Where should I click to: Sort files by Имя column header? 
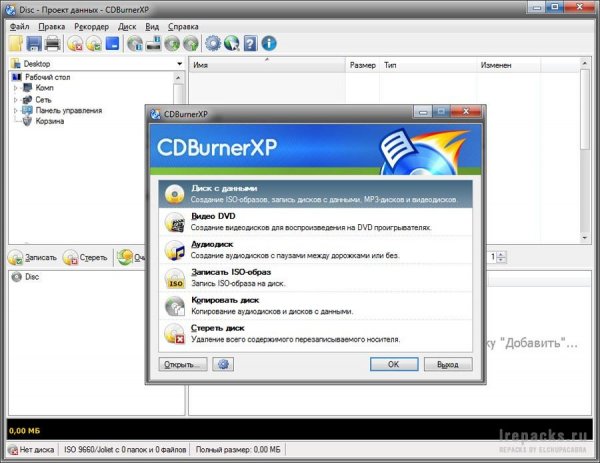tap(267, 65)
